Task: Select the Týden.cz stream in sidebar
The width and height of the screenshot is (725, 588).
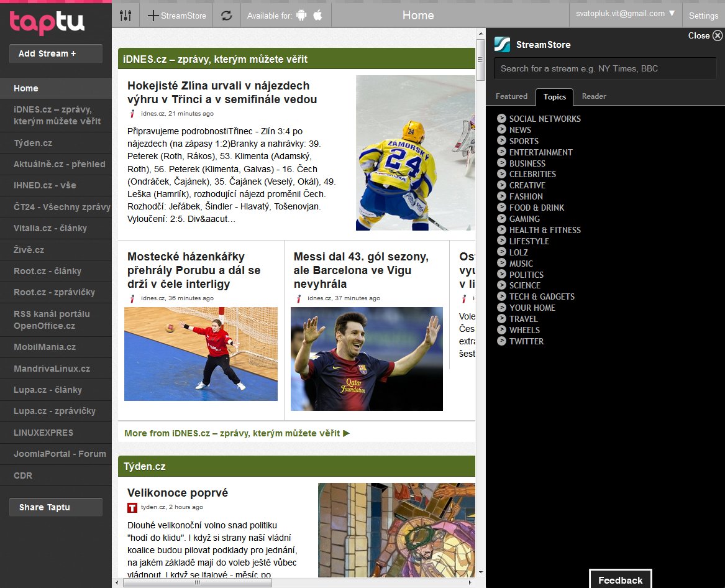Action: (55, 143)
